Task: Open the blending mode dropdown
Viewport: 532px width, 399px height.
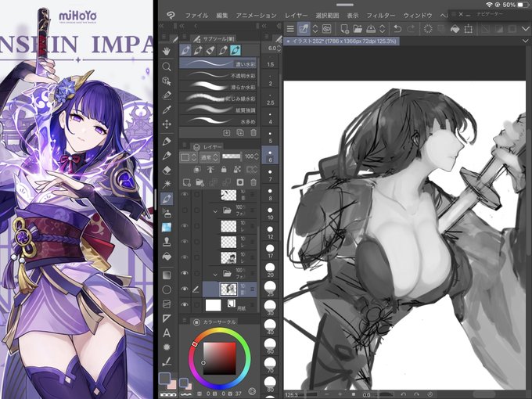Action: [x=210, y=157]
